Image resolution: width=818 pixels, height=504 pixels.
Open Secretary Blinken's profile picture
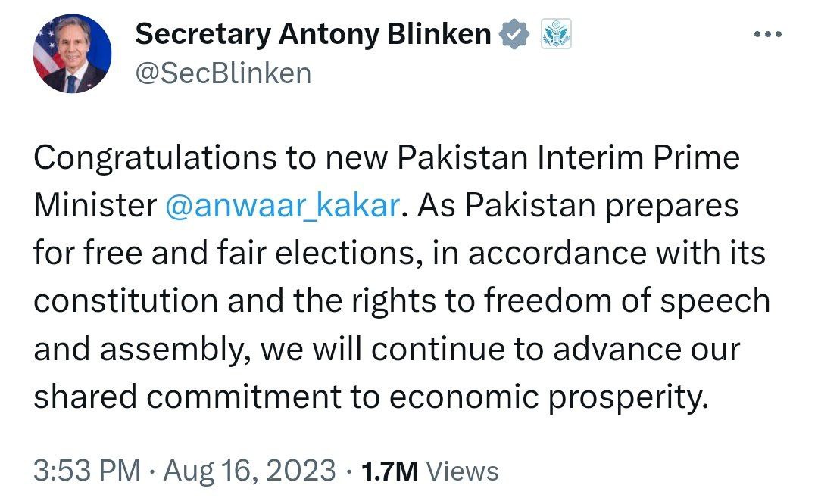coord(72,54)
